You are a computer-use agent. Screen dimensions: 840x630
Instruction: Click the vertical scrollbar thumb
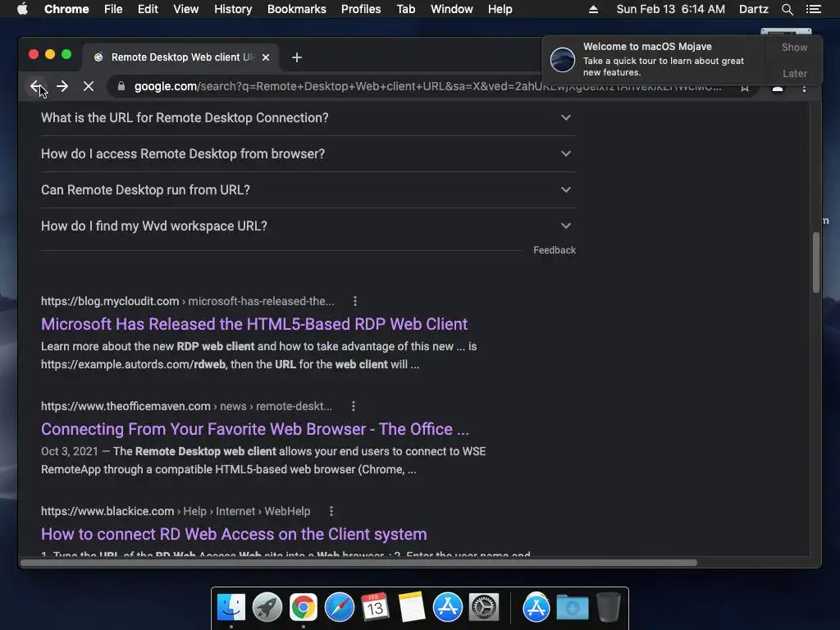point(816,262)
